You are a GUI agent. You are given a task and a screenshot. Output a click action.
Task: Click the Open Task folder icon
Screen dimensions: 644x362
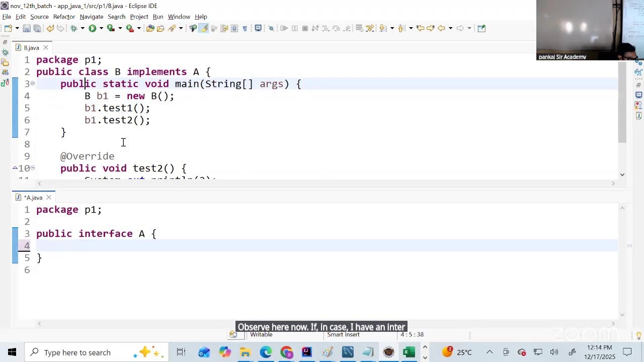[160, 28]
